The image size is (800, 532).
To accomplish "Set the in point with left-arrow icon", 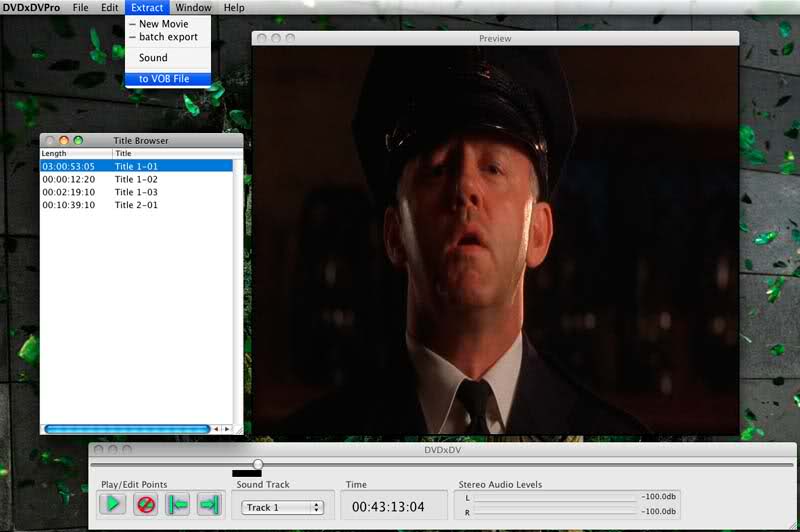I will click(x=177, y=505).
